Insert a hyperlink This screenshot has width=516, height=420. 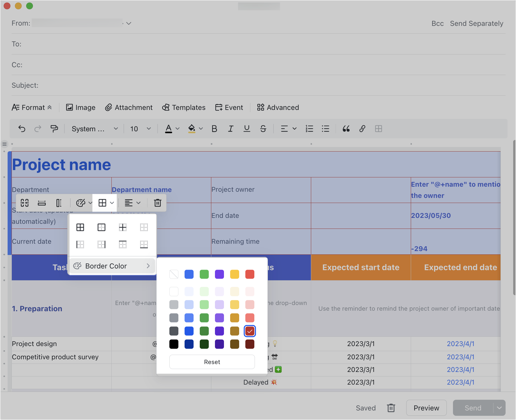362,129
